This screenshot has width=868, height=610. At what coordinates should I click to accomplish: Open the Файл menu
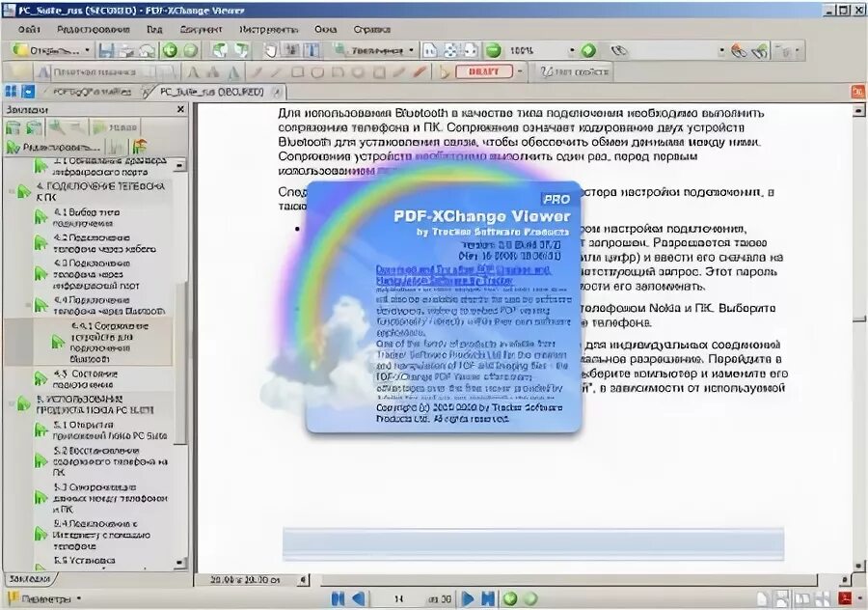click(x=29, y=29)
